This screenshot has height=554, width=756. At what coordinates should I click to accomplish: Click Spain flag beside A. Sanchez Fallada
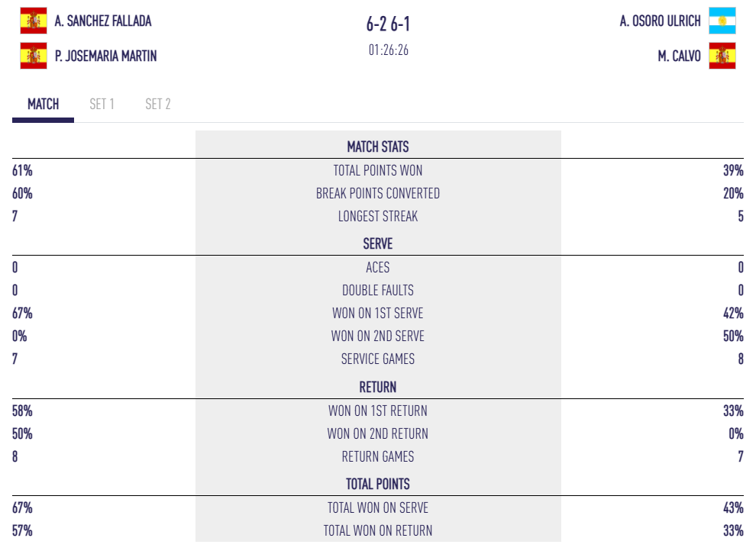33,21
